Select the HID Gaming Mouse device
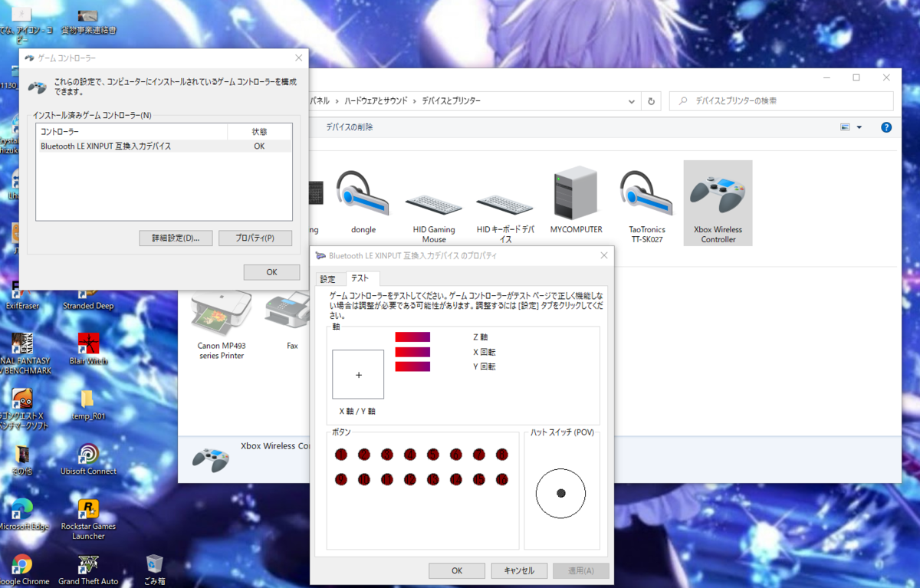This screenshot has width=920, height=588. (x=434, y=216)
